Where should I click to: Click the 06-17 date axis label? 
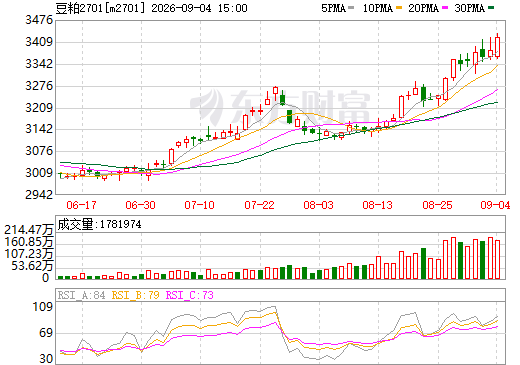[x=81, y=205]
